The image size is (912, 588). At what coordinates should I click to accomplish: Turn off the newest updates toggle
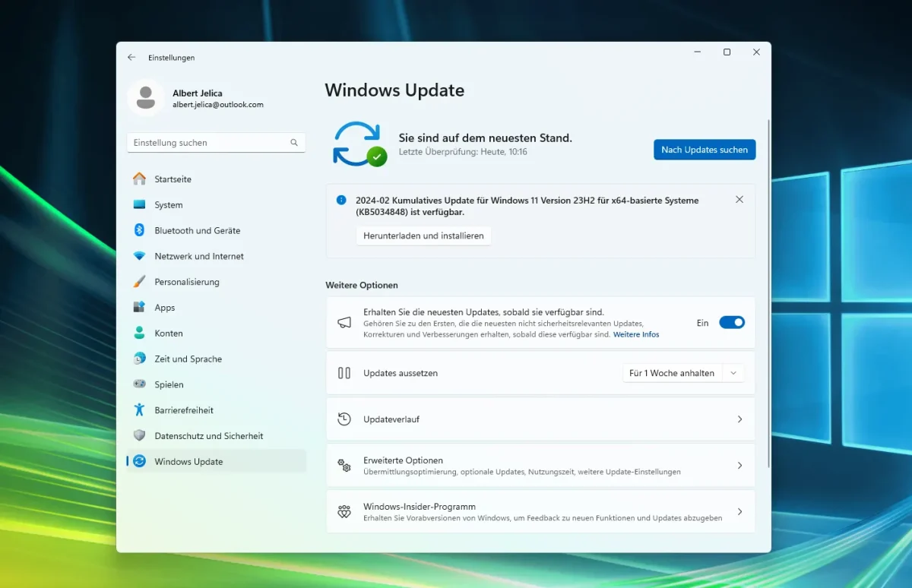pyautogui.click(x=732, y=323)
